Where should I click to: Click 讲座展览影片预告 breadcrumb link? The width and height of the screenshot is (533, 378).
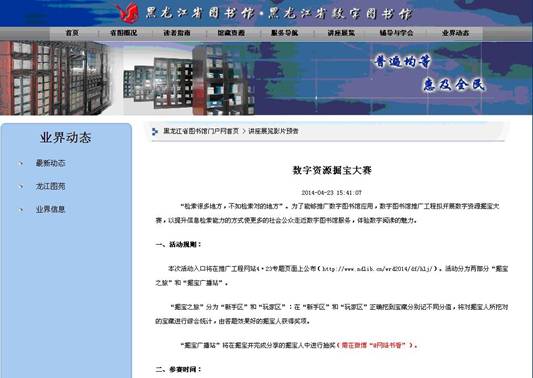coord(273,132)
